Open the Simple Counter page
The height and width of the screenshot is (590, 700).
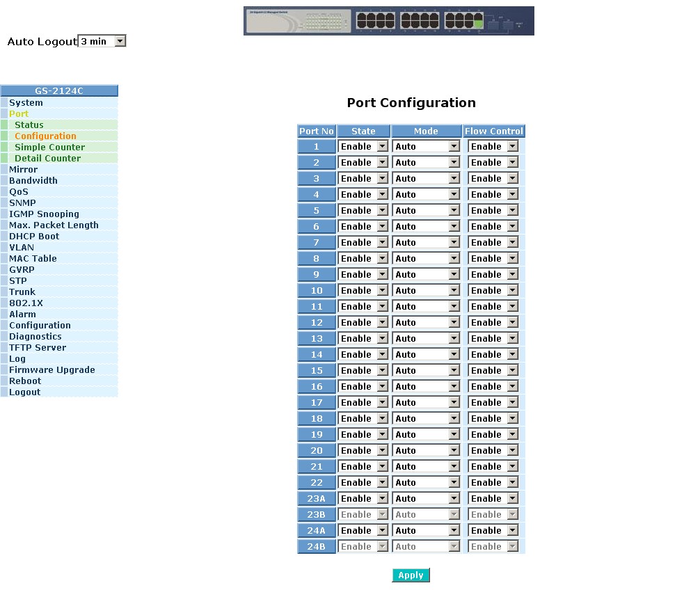click(49, 147)
